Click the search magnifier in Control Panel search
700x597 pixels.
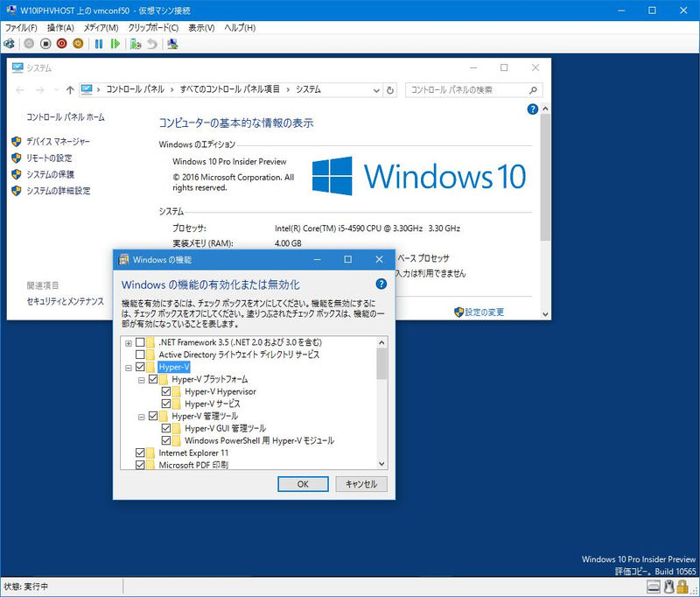pos(533,90)
